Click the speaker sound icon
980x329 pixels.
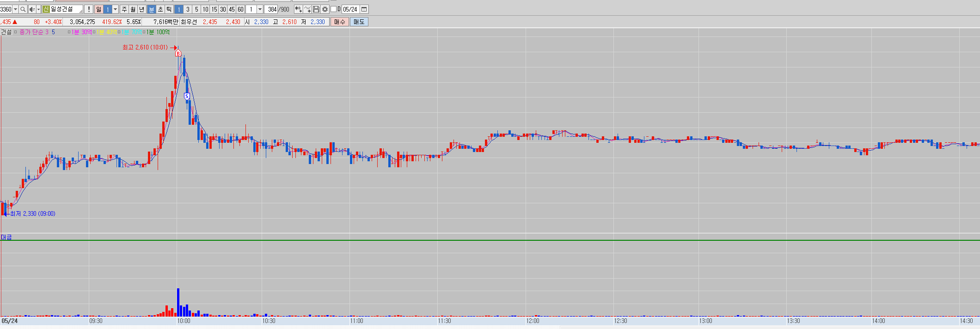coord(31,9)
